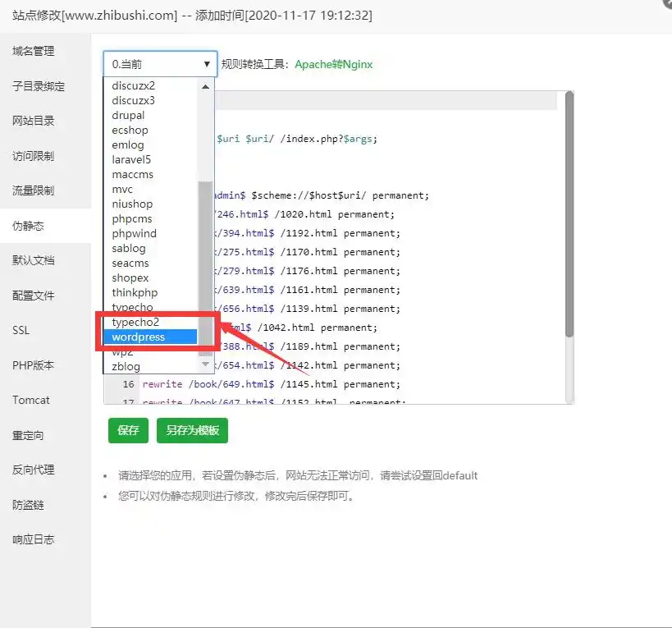Choose discuzx3 from the list
The width and height of the screenshot is (672, 628).
click(x=133, y=101)
